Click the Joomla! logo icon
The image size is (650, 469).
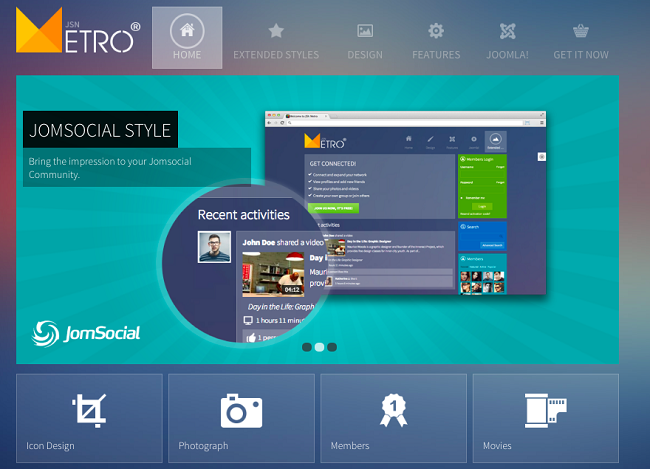pos(507,31)
